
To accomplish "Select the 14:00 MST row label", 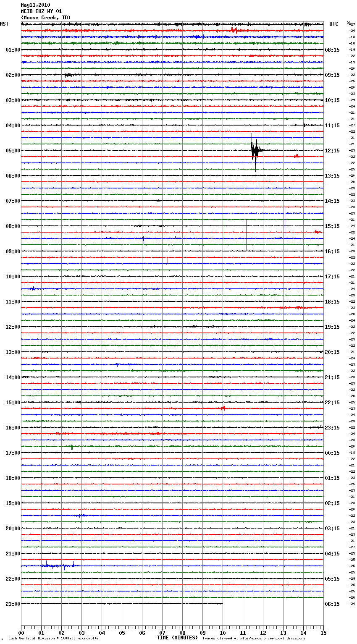I will tap(13, 377).
